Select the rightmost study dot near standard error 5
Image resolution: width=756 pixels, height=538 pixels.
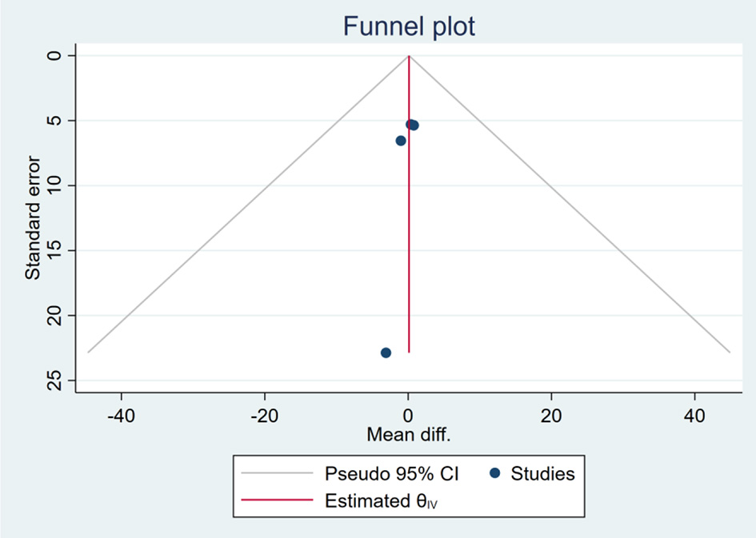point(414,126)
